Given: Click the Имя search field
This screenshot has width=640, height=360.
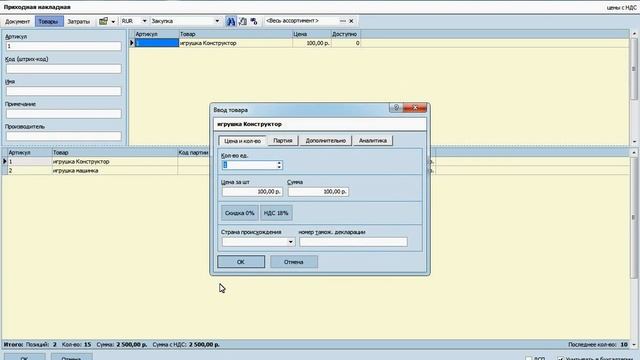Looking at the screenshot, I should 64,91.
